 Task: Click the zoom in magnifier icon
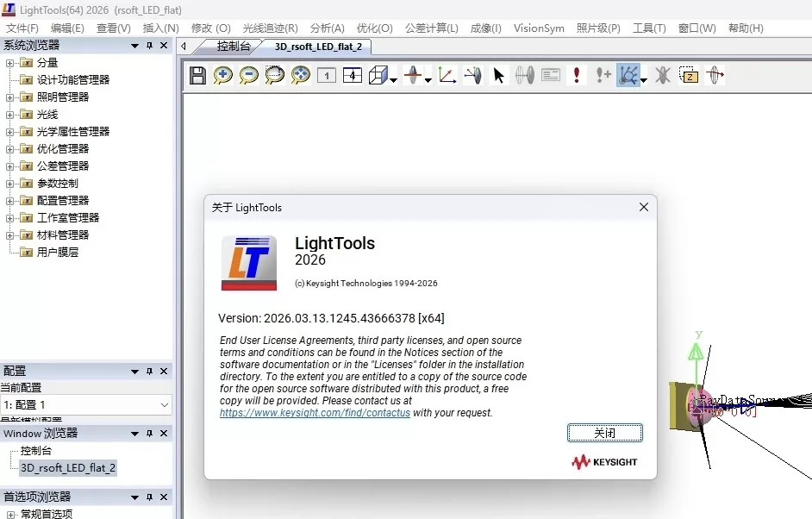222,76
